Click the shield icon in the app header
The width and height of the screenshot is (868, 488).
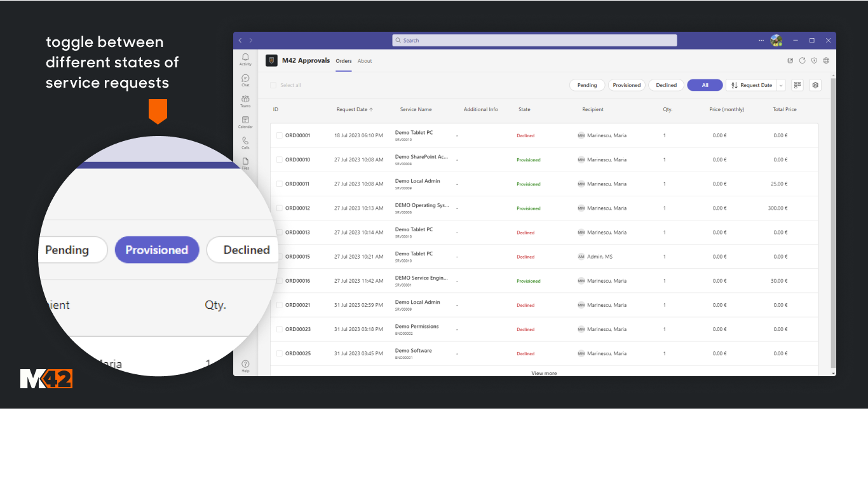click(814, 61)
